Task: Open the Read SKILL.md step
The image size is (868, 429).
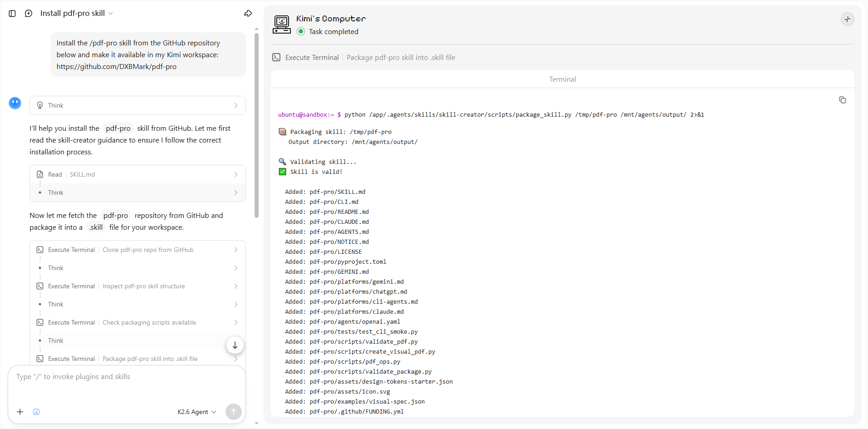Action: click(137, 174)
